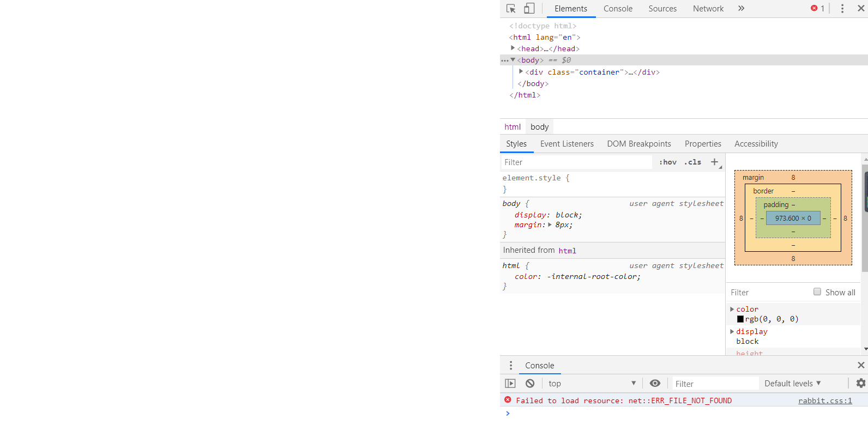Viewport: 868px width, 431px height.
Task: Open the Sources tab
Action: click(x=662, y=9)
